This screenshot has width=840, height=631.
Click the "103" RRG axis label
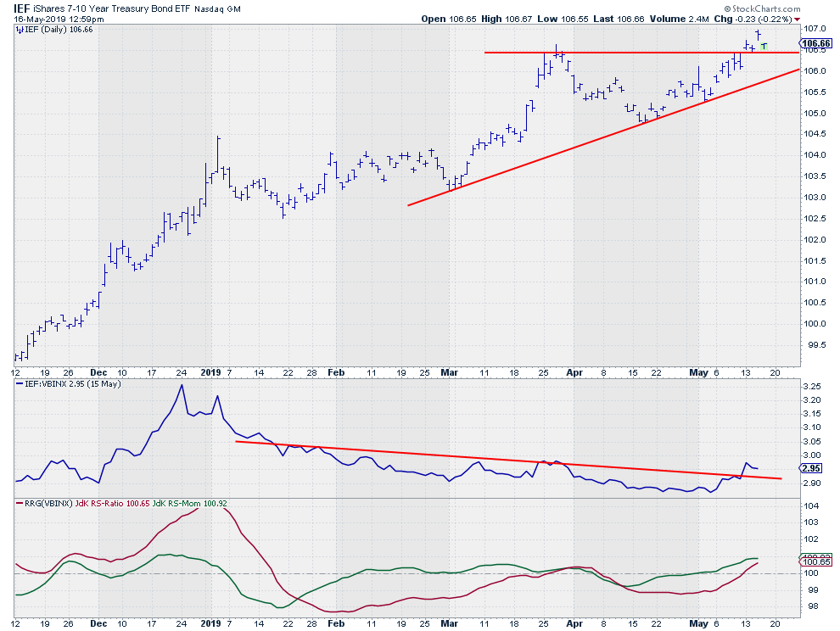pyautogui.click(x=810, y=522)
